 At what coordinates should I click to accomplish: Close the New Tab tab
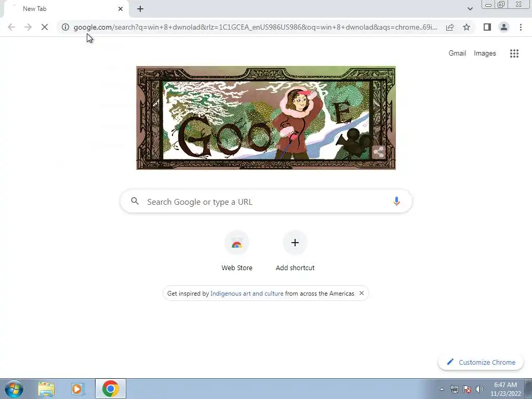click(121, 9)
